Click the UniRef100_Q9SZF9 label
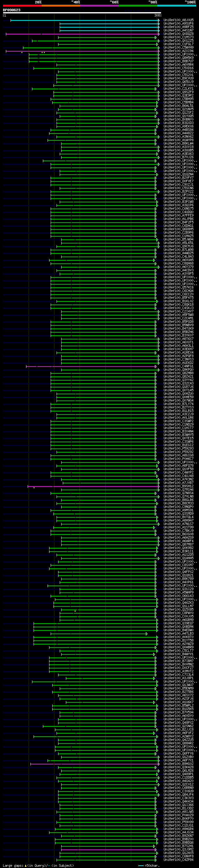Viewport: 199px width, 868px height. click(x=178, y=92)
